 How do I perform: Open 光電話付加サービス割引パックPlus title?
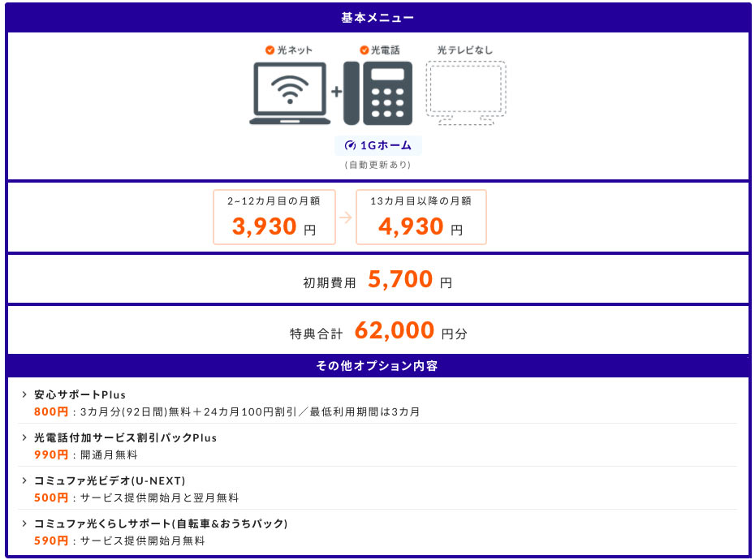pos(125,437)
